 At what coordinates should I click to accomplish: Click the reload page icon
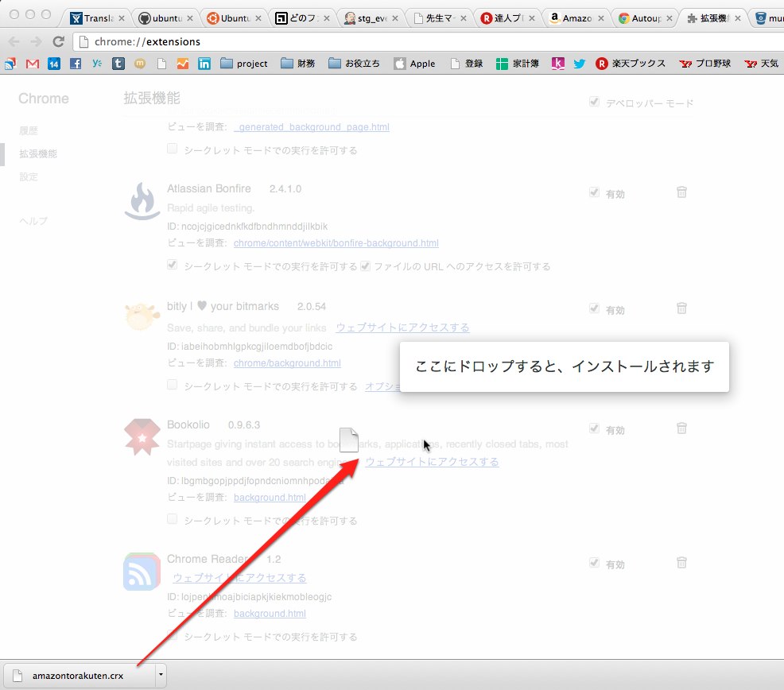coord(59,41)
